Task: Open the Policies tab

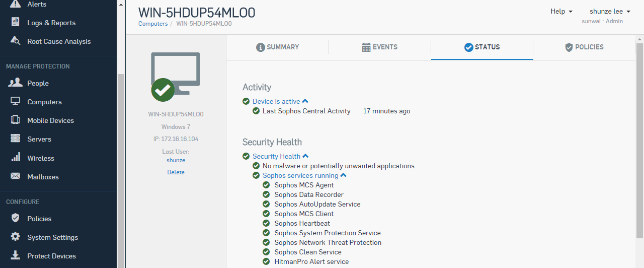Action: point(584,47)
